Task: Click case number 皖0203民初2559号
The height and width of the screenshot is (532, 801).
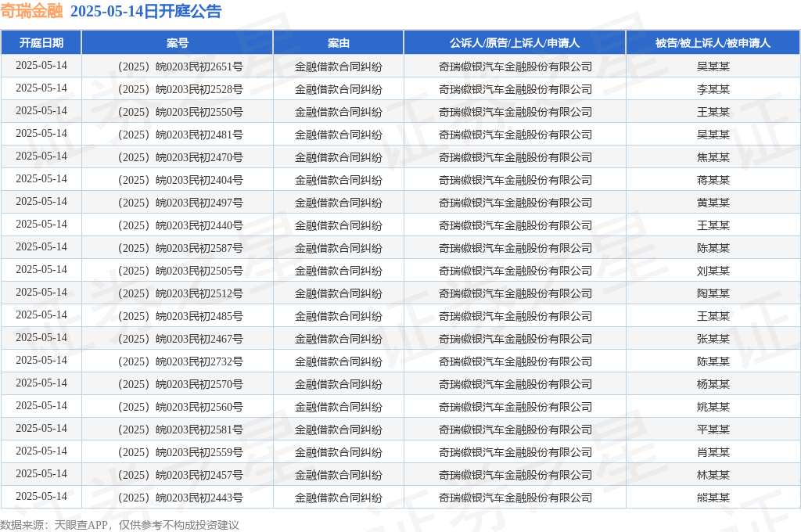Action: point(181,452)
